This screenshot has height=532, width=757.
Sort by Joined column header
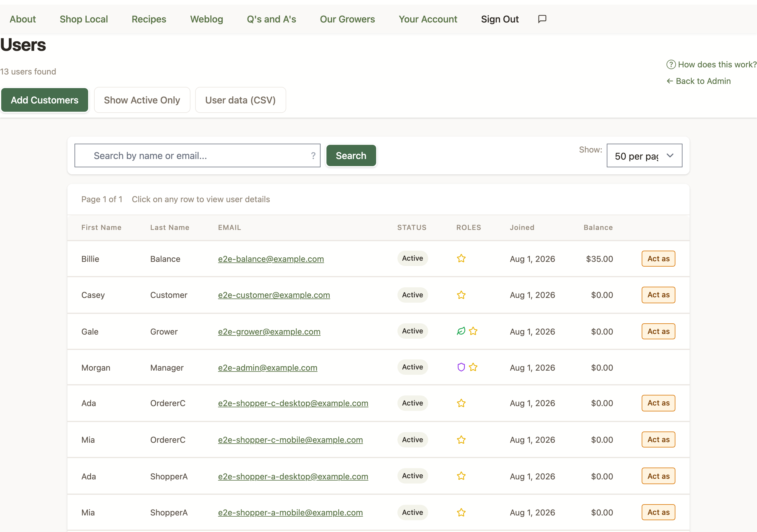[x=522, y=228]
